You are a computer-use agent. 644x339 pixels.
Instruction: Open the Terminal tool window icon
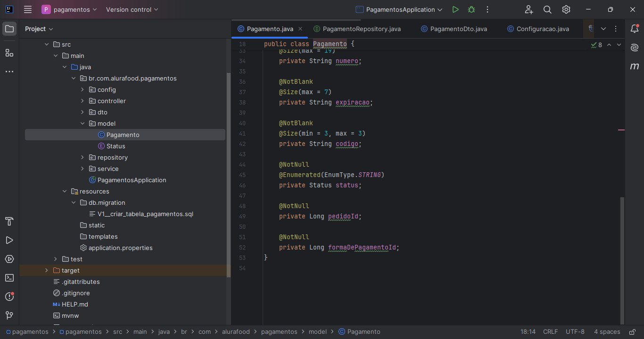point(9,278)
